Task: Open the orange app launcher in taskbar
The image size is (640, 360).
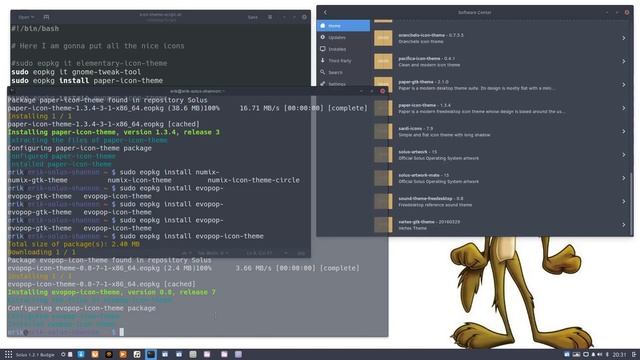Action: (95, 354)
